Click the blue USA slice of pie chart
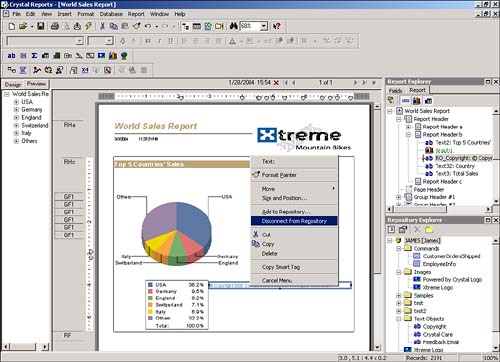The width and height of the screenshot is (500, 362). tap(192, 222)
